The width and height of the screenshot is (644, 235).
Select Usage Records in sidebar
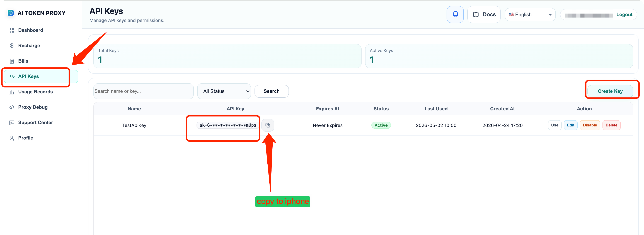point(35,92)
